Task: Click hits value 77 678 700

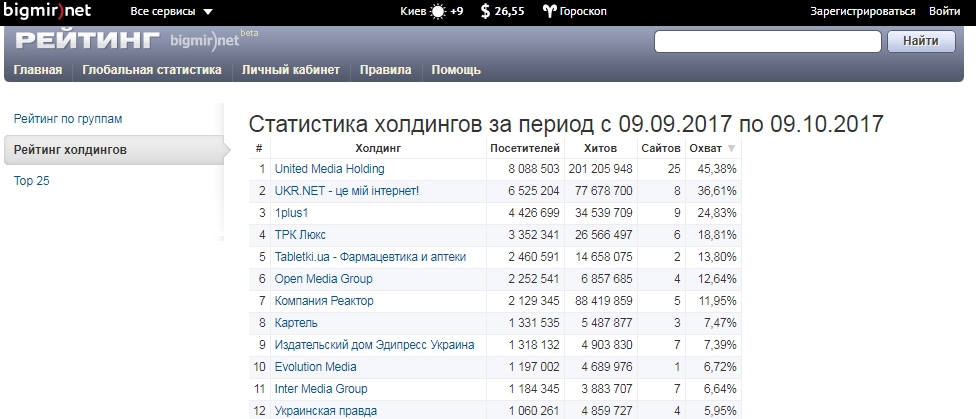Action: tap(604, 191)
